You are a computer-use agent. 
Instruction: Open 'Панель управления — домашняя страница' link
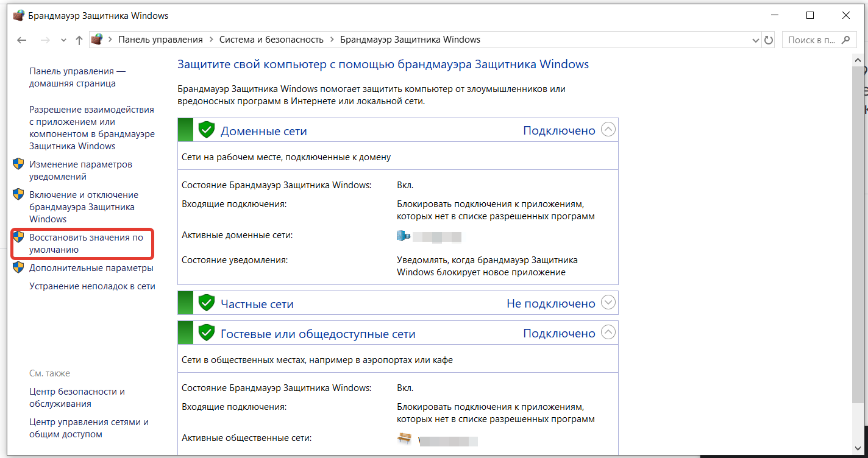(x=77, y=77)
